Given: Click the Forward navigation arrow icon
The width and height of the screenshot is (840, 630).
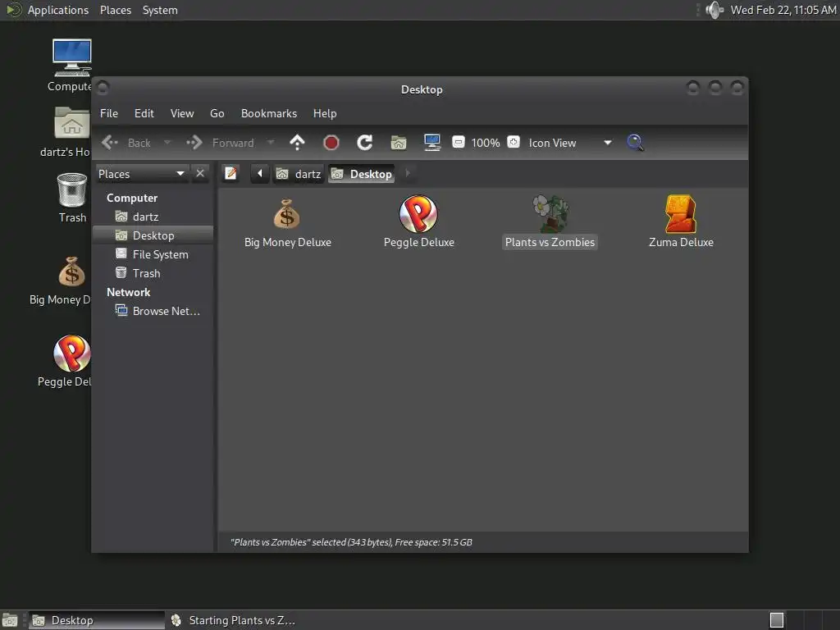Looking at the screenshot, I should point(194,143).
